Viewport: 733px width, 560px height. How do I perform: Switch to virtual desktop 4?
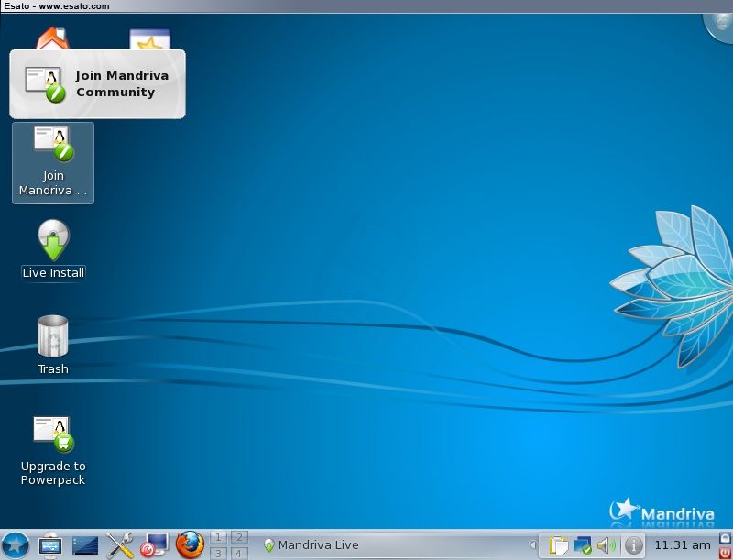[x=239, y=553]
